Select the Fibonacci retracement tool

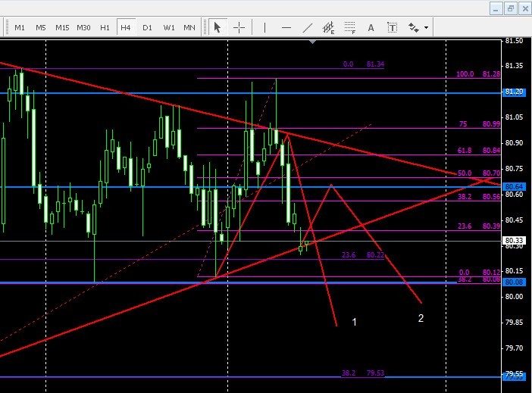pyautogui.click(x=350, y=27)
